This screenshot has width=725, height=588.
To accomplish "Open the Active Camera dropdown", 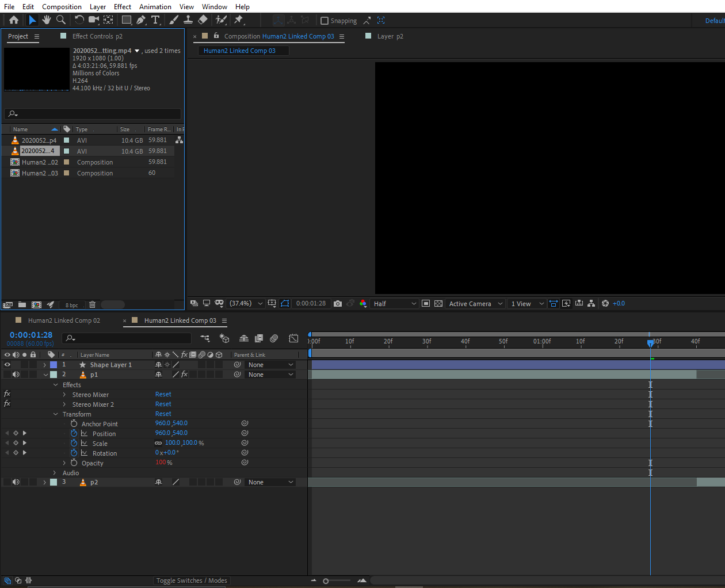I will [475, 304].
